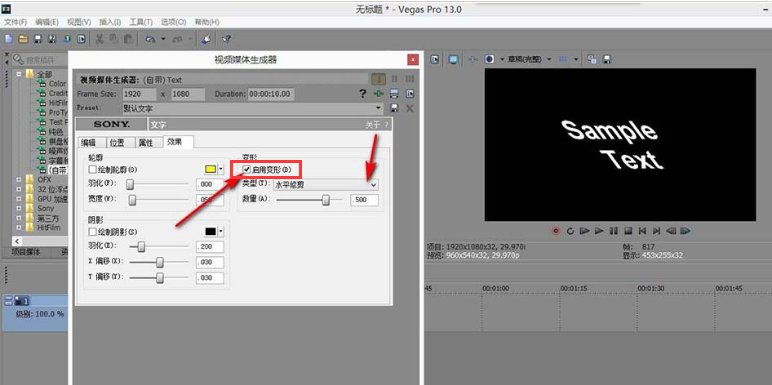Click the Redo icon in main toolbar
This screenshot has height=385, width=772.
point(178,39)
